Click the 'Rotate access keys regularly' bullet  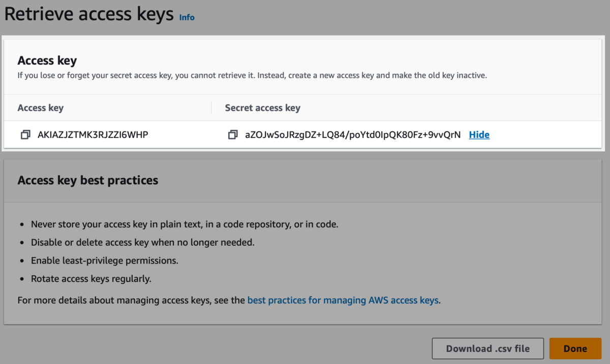click(91, 279)
